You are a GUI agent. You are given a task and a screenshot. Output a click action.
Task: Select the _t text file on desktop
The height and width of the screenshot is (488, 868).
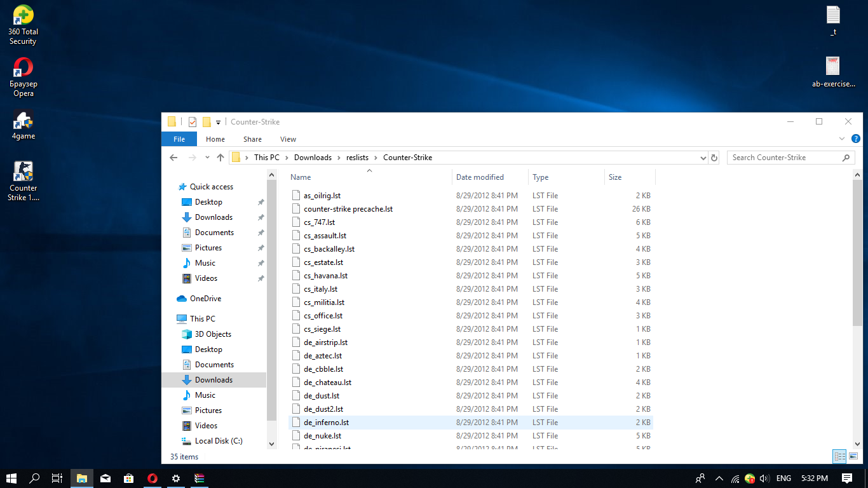[833, 20]
